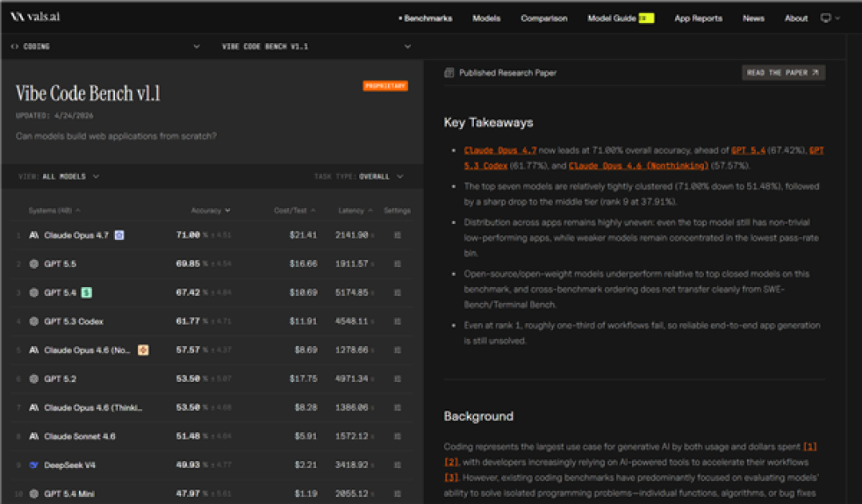Follow the Claude Opus 4.6 (Nonthinking) link

click(639, 165)
